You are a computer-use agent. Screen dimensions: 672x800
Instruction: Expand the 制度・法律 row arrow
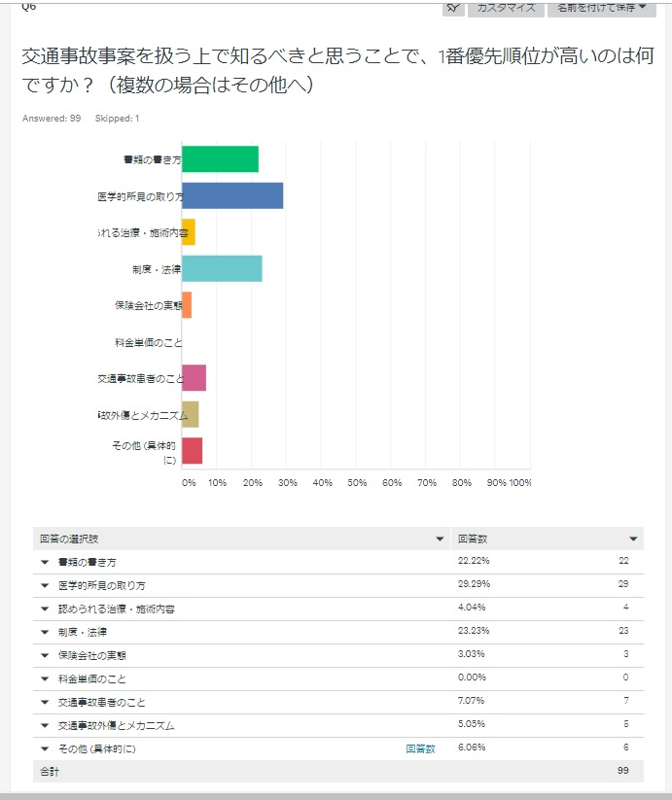[x=45, y=633]
